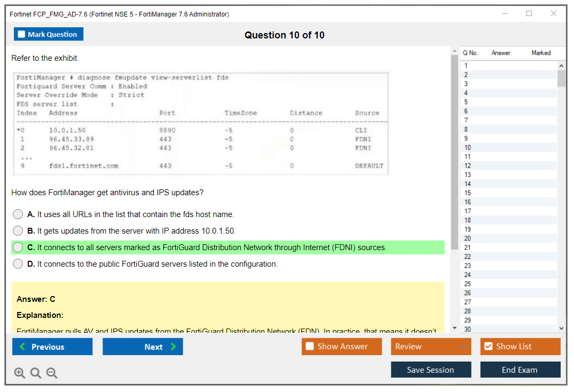The height and width of the screenshot is (392, 574).
Task: Open the Review dropdown
Action: 431,346
